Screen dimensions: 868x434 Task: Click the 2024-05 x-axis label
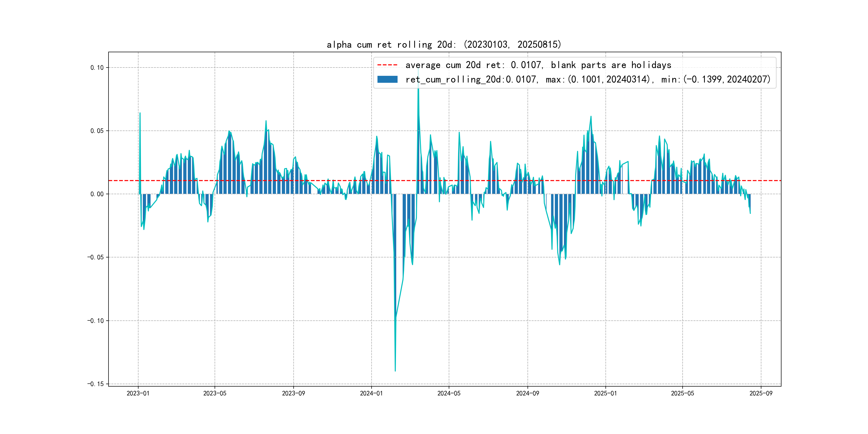pos(448,393)
